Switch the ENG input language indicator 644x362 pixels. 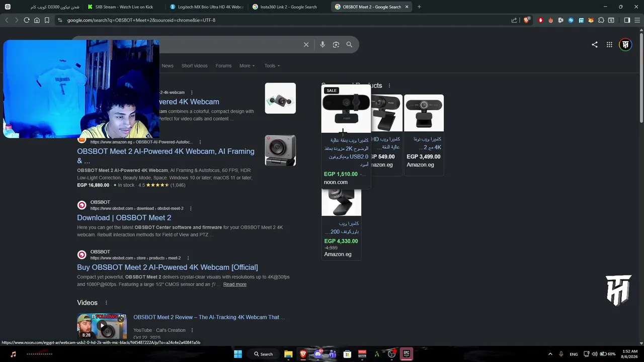coord(574,354)
